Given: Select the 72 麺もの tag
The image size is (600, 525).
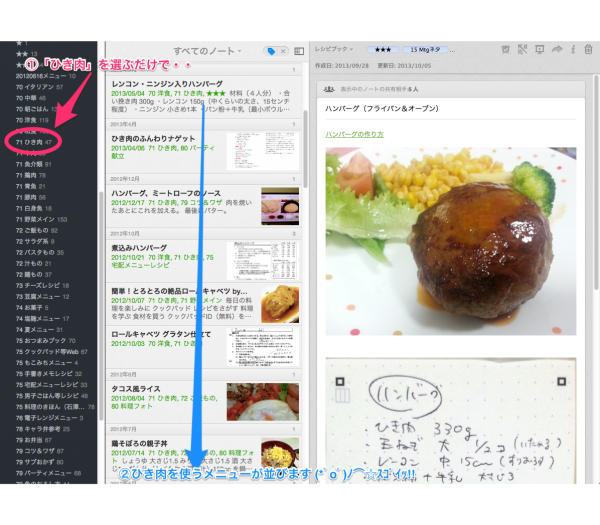Looking at the screenshot, I should click(33, 275).
